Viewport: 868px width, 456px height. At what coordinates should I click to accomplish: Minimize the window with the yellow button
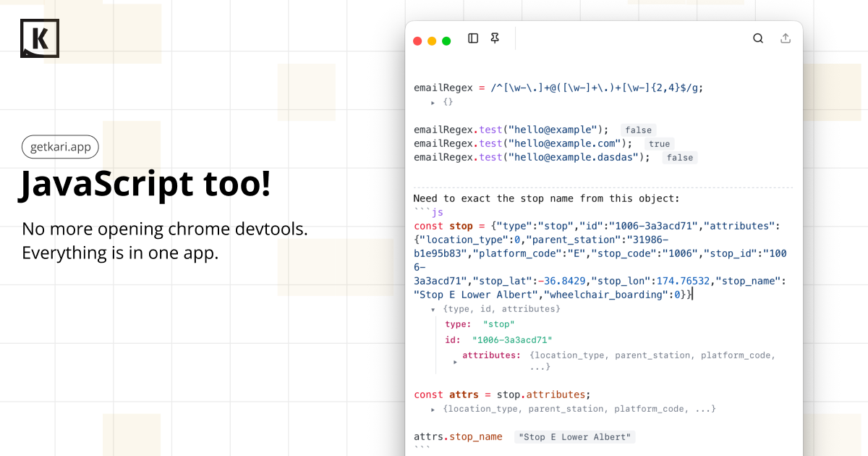click(432, 41)
